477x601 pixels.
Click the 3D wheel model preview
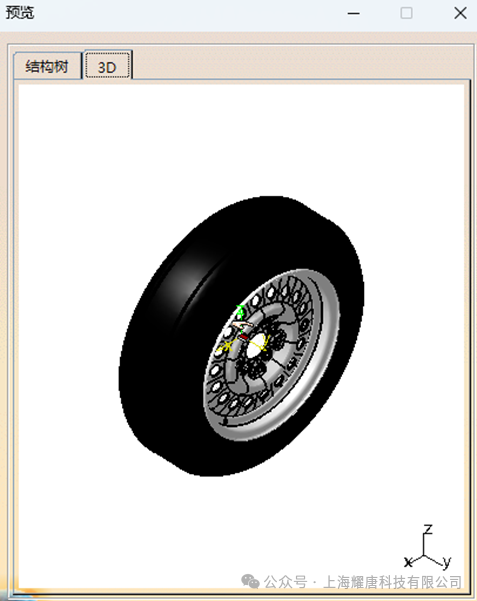pos(241,336)
